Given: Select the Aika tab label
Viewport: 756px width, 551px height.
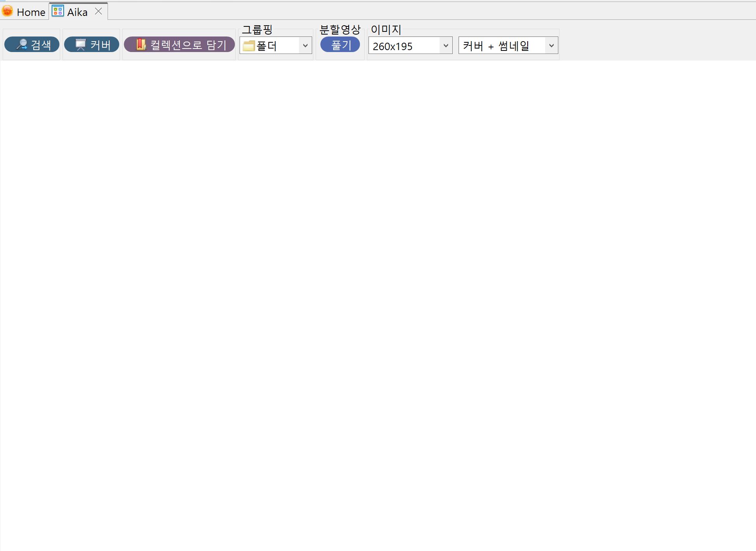Looking at the screenshot, I should [x=77, y=12].
